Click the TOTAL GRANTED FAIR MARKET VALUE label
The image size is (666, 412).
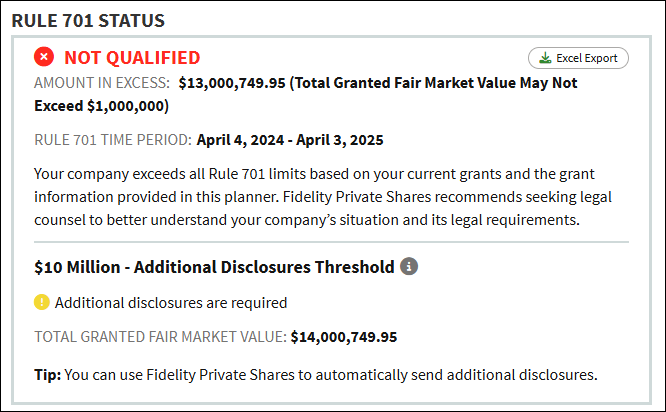coord(161,337)
